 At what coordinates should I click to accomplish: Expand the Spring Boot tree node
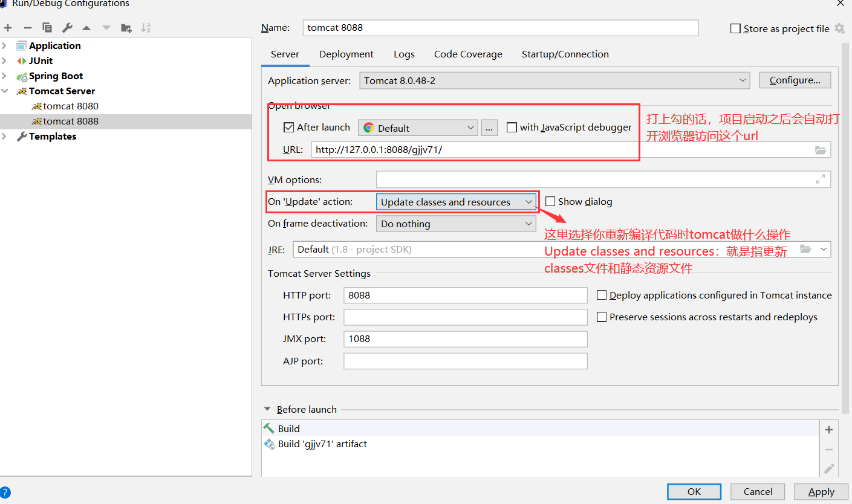pyautogui.click(x=4, y=76)
